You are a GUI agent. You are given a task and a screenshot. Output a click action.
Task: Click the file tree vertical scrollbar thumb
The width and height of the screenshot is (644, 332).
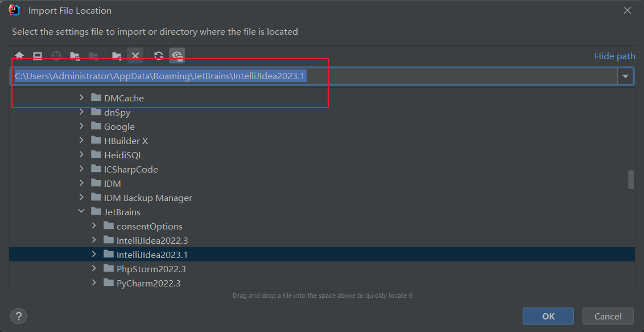pos(630,179)
